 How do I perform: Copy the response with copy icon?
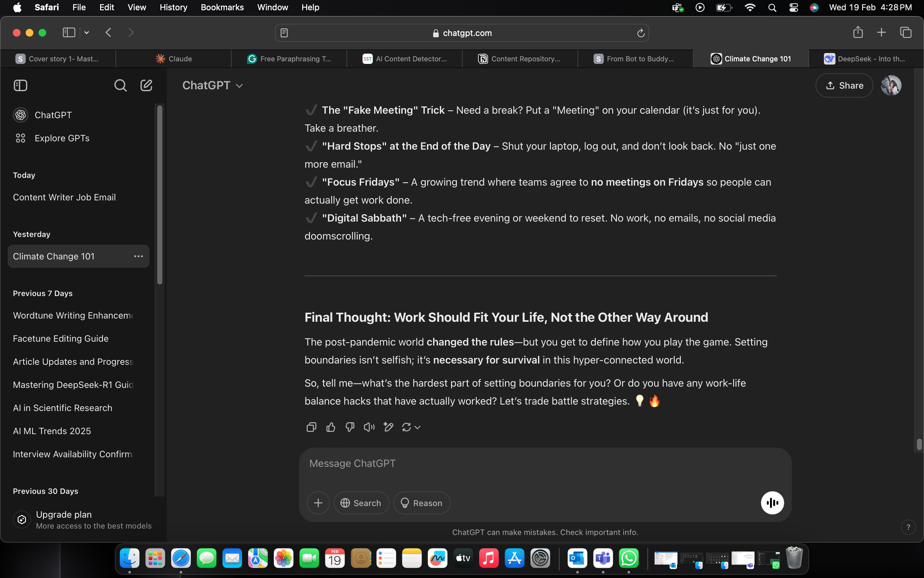coord(311,427)
